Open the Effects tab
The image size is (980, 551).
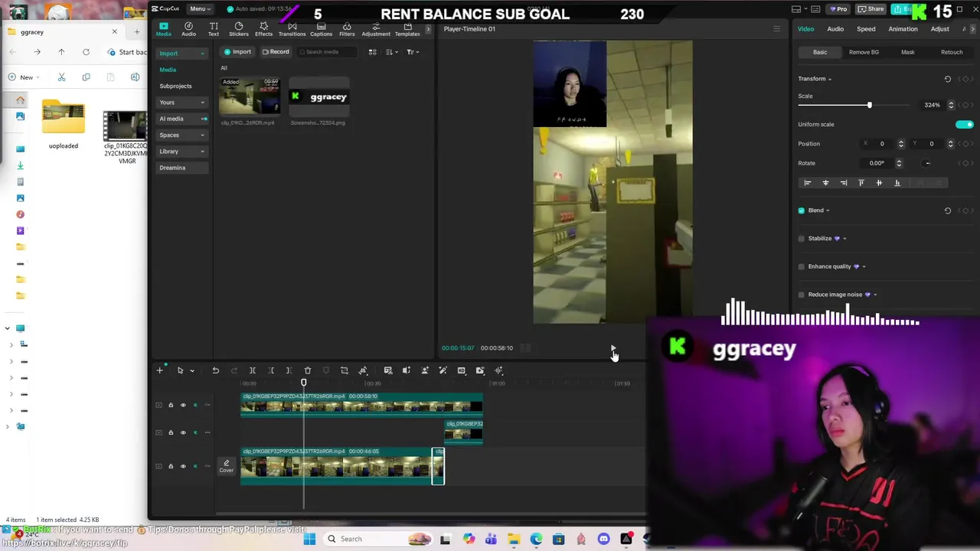(x=263, y=29)
